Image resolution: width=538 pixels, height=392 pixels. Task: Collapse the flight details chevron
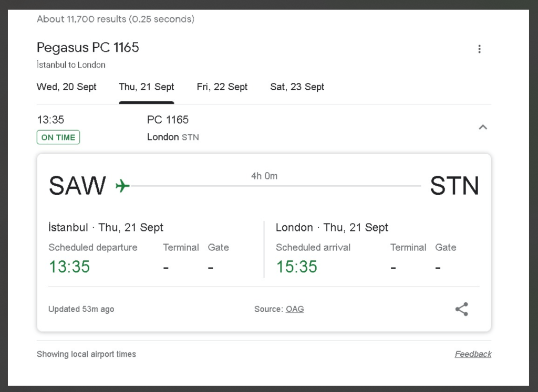[483, 128]
